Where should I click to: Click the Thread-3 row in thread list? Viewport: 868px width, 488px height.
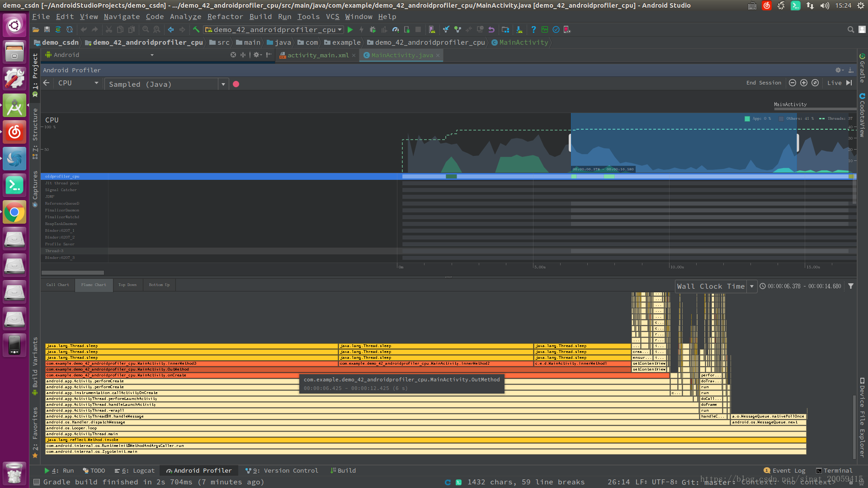tap(54, 251)
